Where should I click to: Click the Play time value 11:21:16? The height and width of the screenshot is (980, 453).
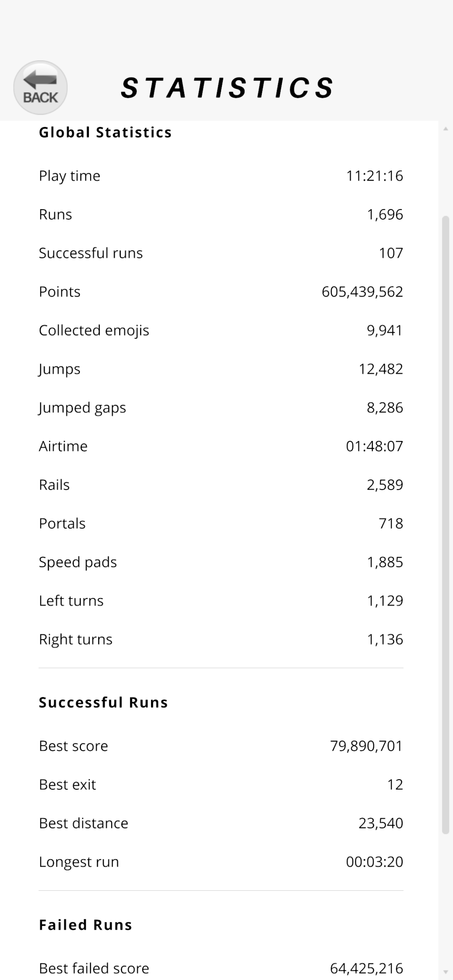click(x=374, y=176)
